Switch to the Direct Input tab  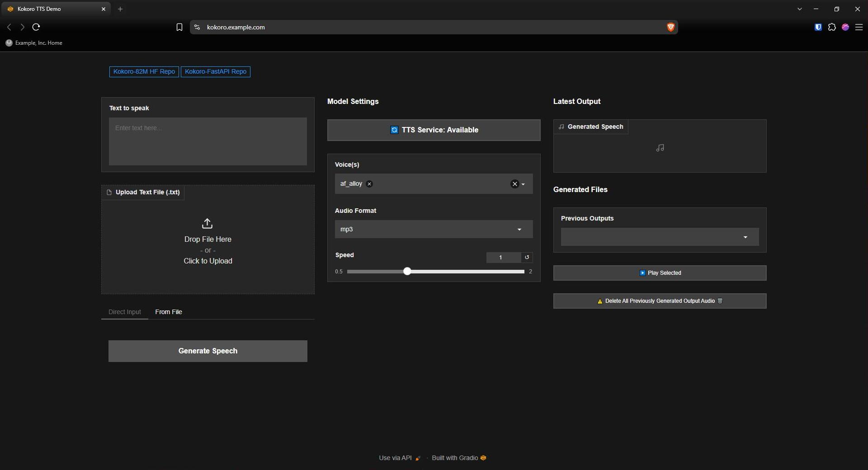tap(125, 312)
